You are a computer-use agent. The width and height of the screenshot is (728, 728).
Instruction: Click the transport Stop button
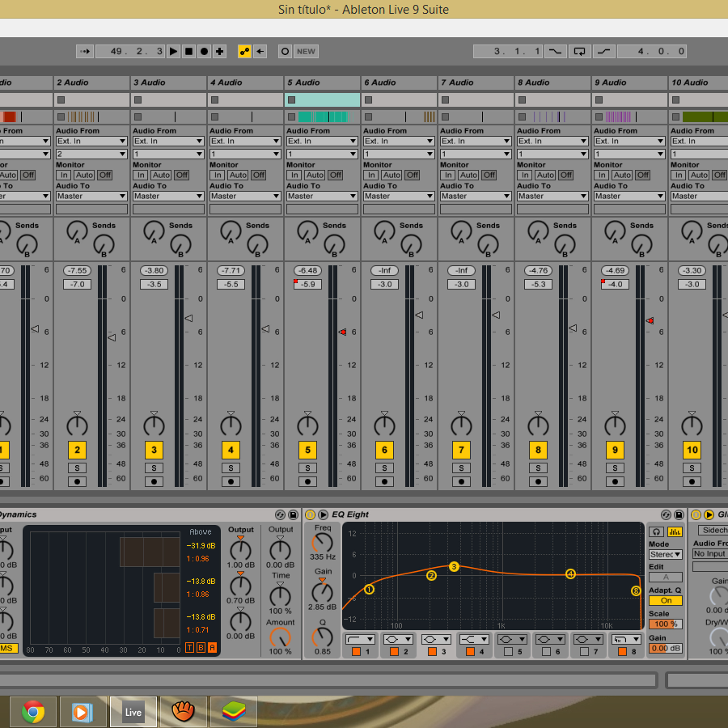click(189, 51)
